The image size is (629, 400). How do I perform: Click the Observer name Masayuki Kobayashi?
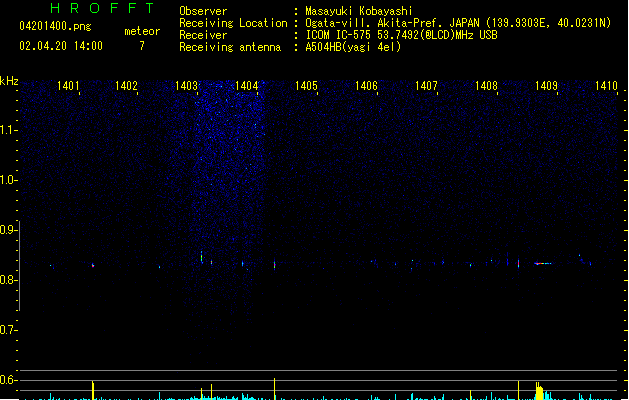pyautogui.click(x=359, y=11)
